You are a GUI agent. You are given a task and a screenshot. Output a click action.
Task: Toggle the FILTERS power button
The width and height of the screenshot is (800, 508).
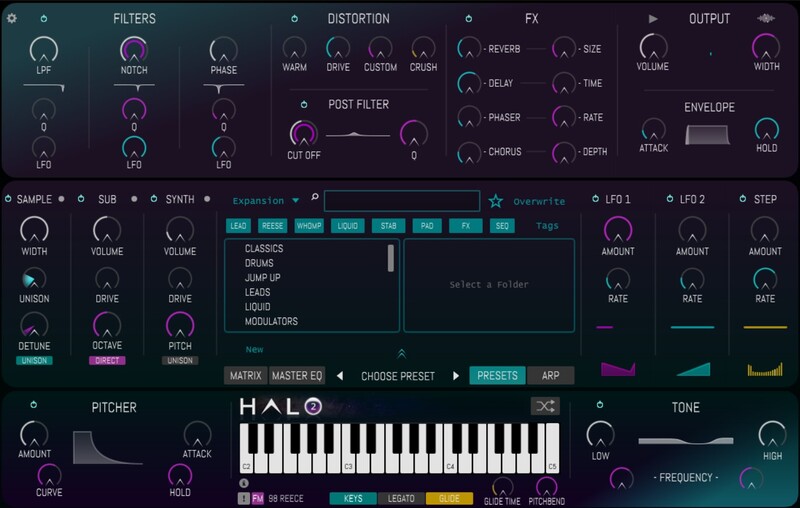[44, 19]
